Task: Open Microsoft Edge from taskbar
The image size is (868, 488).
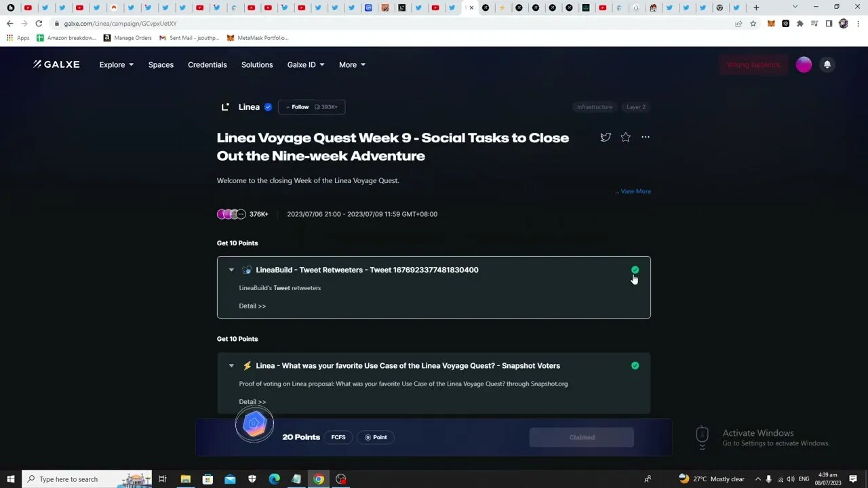Action: point(274,479)
